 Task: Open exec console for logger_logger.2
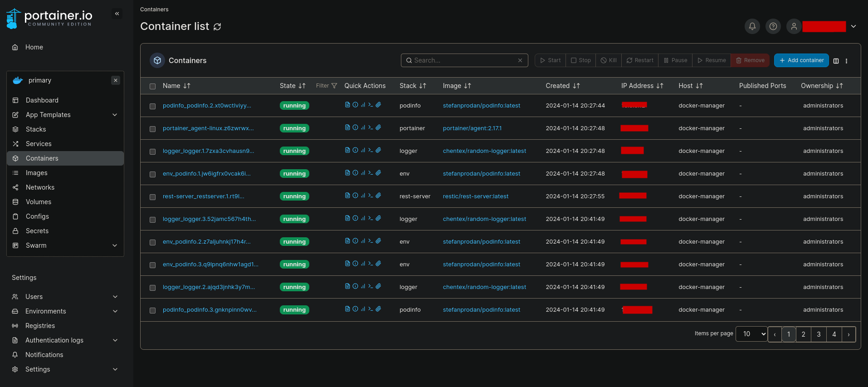click(x=371, y=286)
